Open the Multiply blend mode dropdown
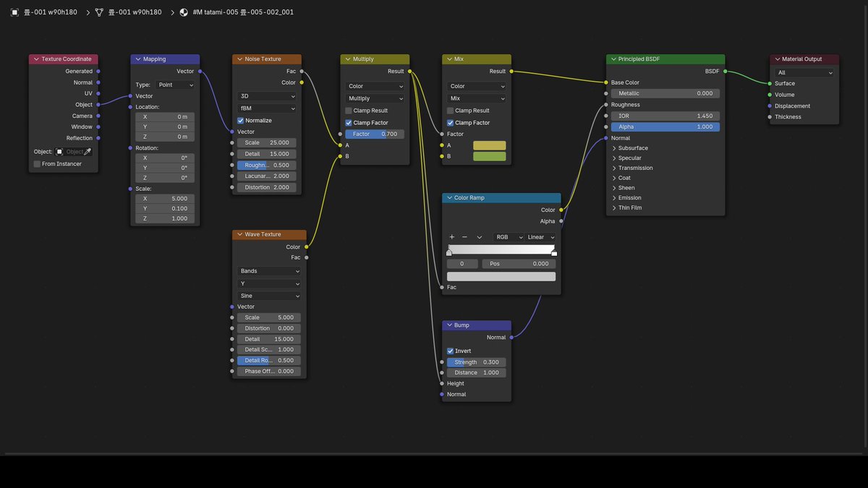 coord(374,98)
